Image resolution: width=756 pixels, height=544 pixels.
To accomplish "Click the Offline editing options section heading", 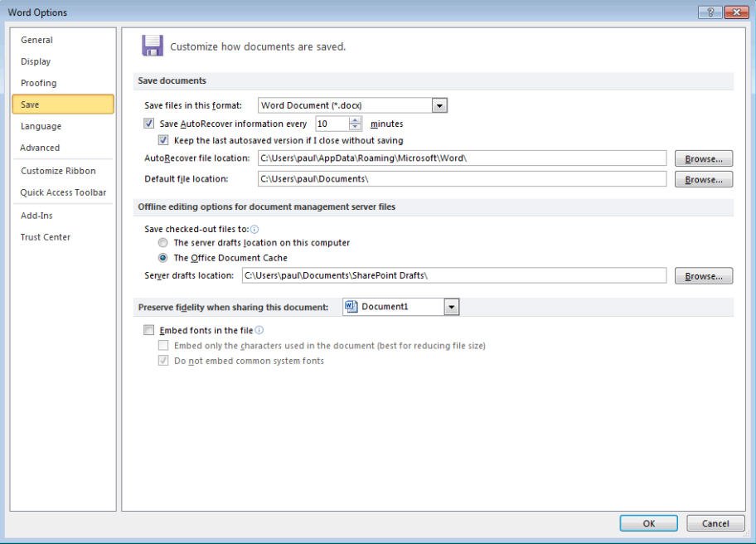I will click(267, 206).
